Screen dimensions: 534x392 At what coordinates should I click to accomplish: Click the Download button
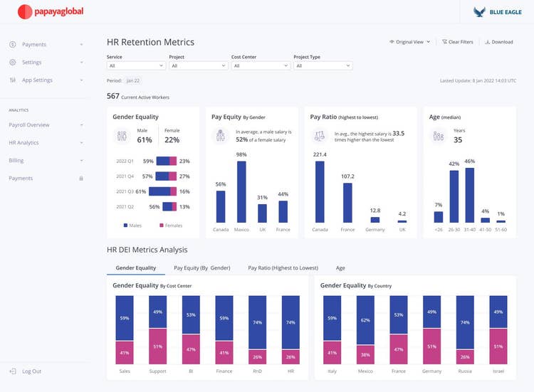point(499,42)
